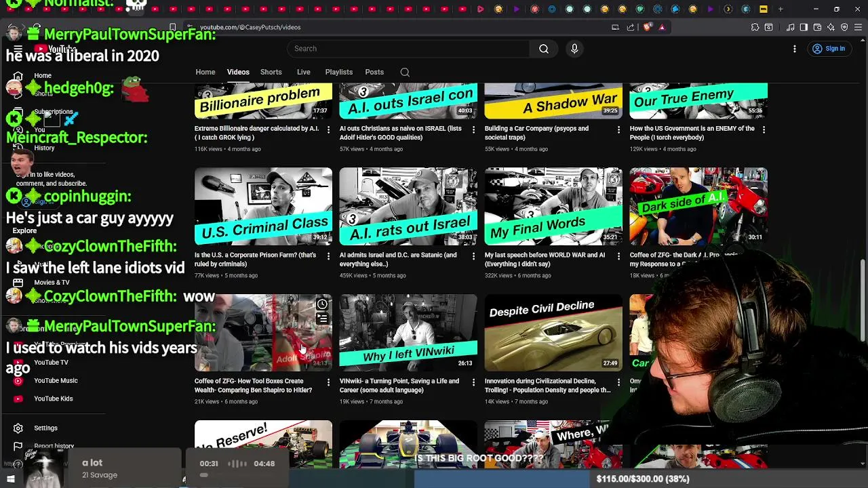Screen dimensions: 868x488
Task: Open the Posts tab
Action: (374, 72)
